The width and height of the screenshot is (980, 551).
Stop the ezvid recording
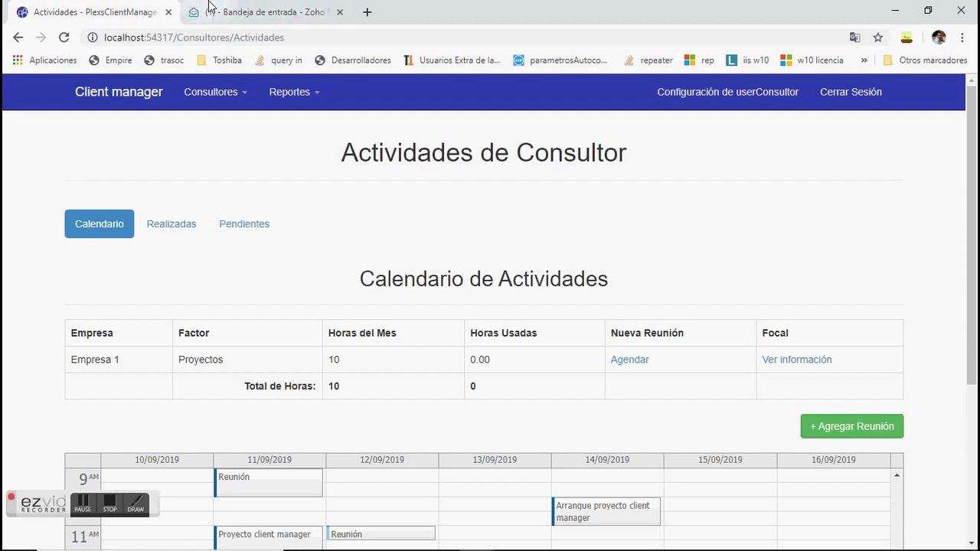click(110, 504)
